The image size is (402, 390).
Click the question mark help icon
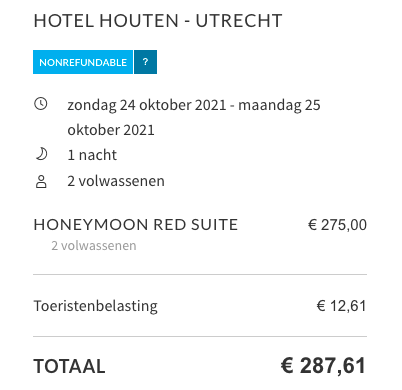[x=145, y=62]
